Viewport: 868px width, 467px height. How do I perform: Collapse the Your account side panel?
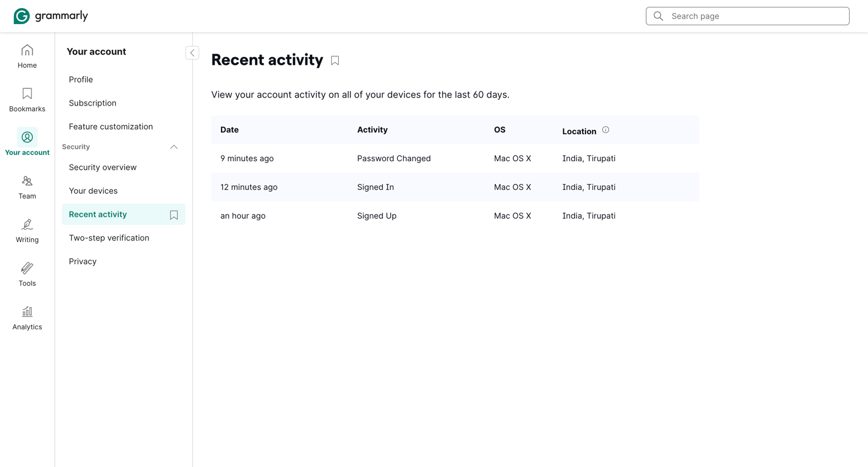[x=192, y=53]
